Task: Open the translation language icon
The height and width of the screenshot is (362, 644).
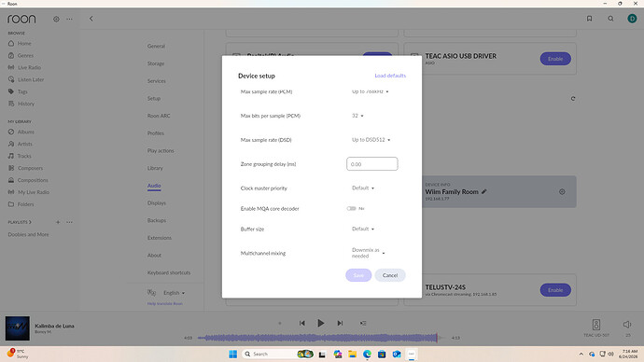Action: tap(151, 293)
